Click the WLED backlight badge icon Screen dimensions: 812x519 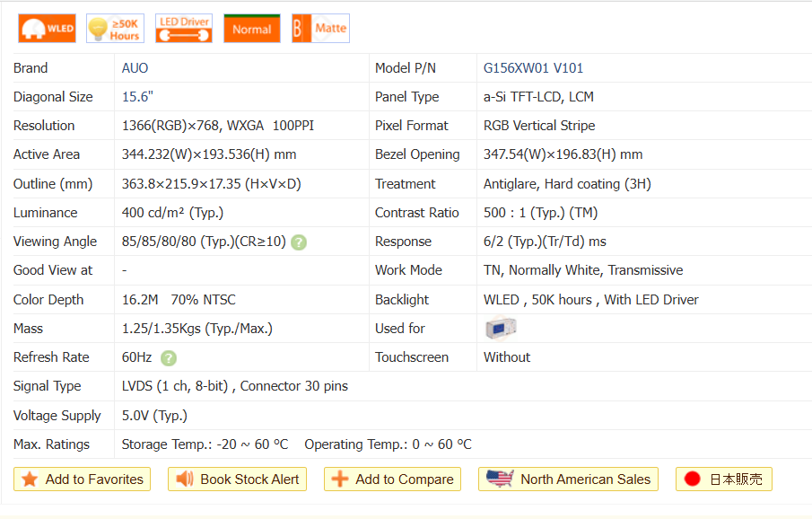coord(47,29)
